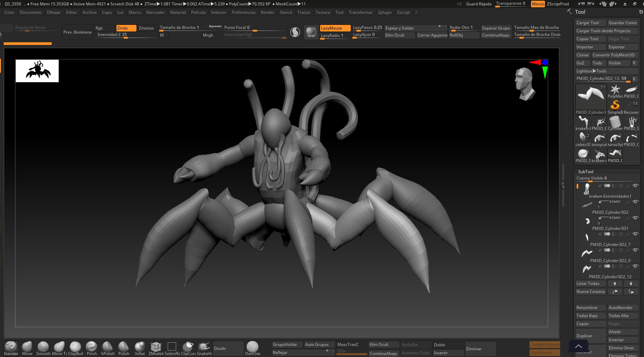The width and height of the screenshot is (644, 357).
Task: Move subtool down with arrow button
Action: (631, 284)
